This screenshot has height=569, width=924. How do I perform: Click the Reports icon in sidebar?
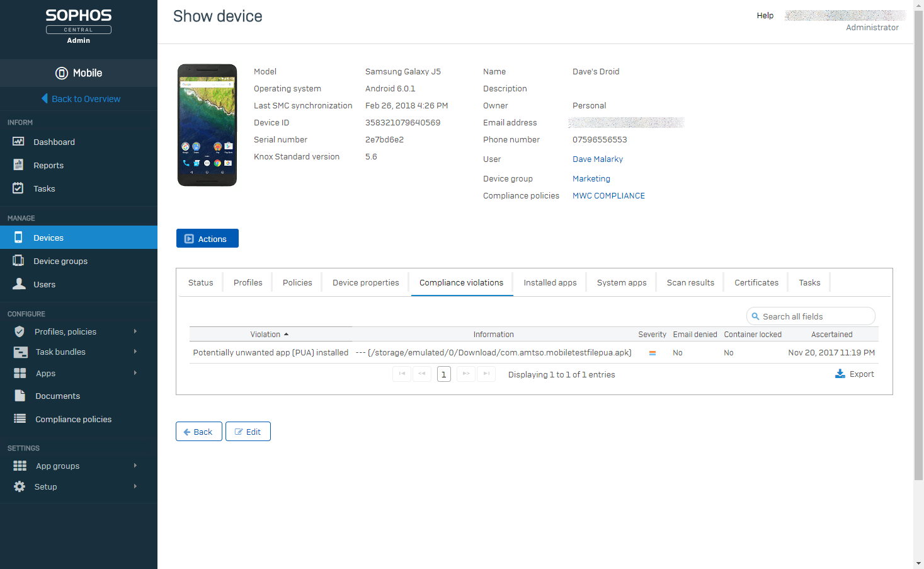coord(18,165)
